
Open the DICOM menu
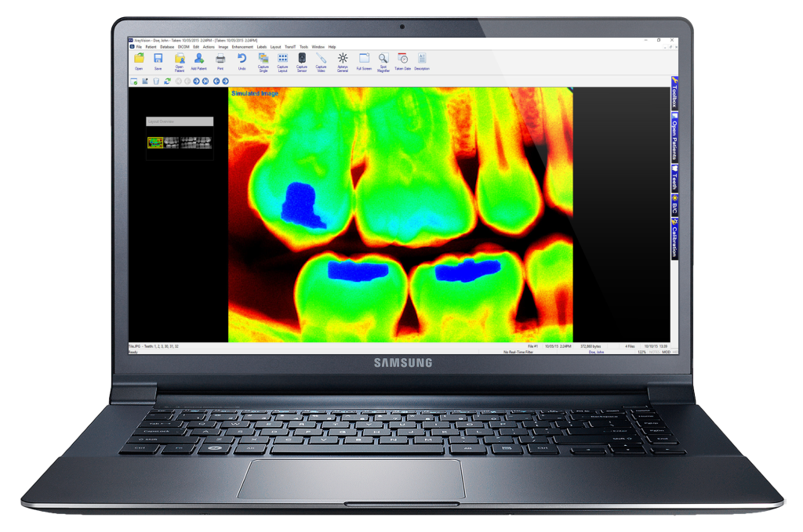[183, 47]
